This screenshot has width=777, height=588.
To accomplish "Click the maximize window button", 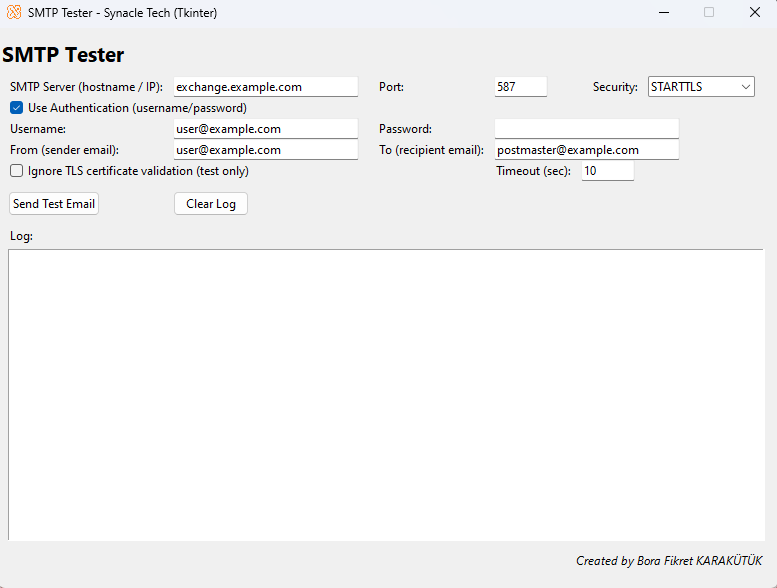I will (709, 13).
